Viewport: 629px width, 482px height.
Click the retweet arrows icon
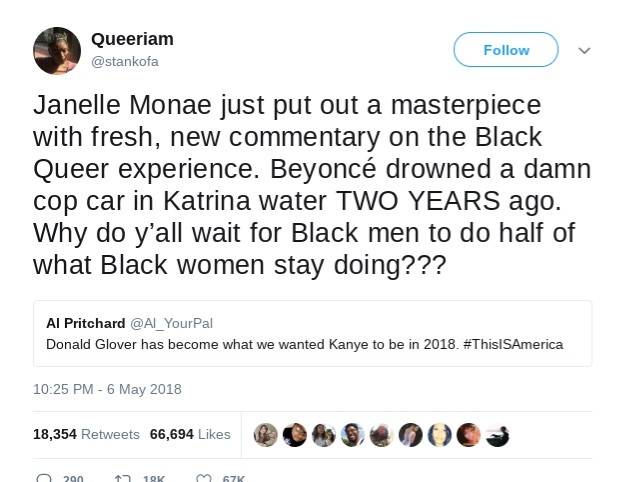pyautogui.click(x=126, y=478)
